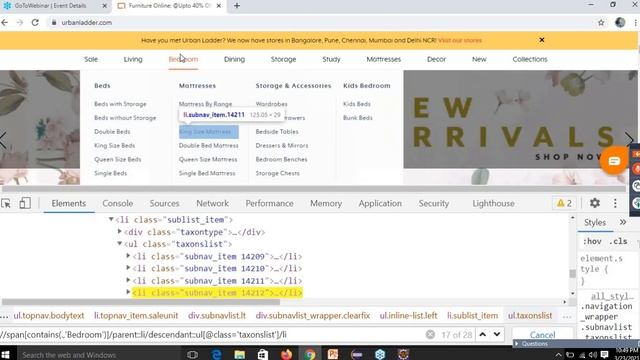Open File Explorer from taskbar
The width and height of the screenshot is (640, 360).
click(x=240, y=354)
